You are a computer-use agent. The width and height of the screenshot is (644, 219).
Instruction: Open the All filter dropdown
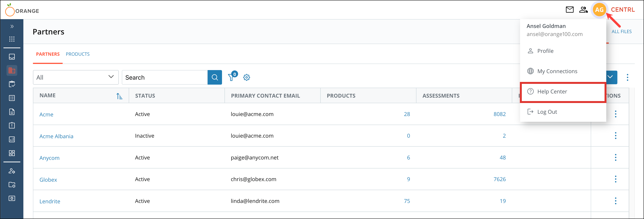pyautogui.click(x=75, y=77)
